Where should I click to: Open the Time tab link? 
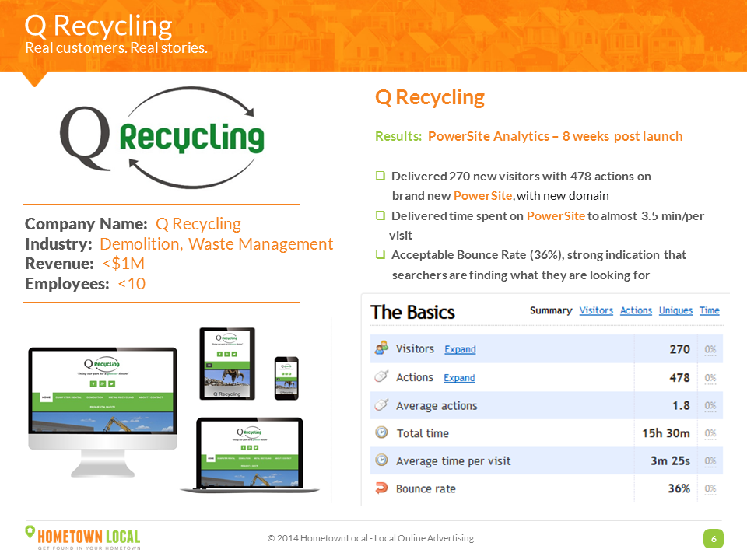point(709,310)
